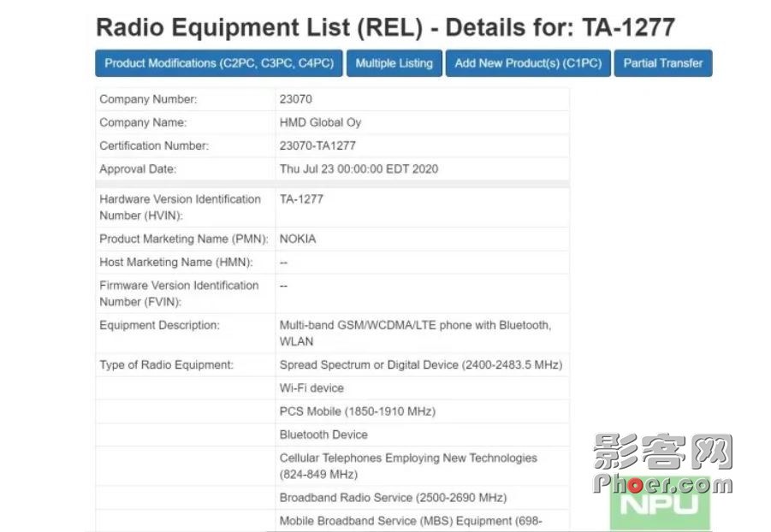The height and width of the screenshot is (532, 771).
Task: Select the approval date 'Thu Jul 23 00:00:00 EDT 2020'
Action: point(359,168)
